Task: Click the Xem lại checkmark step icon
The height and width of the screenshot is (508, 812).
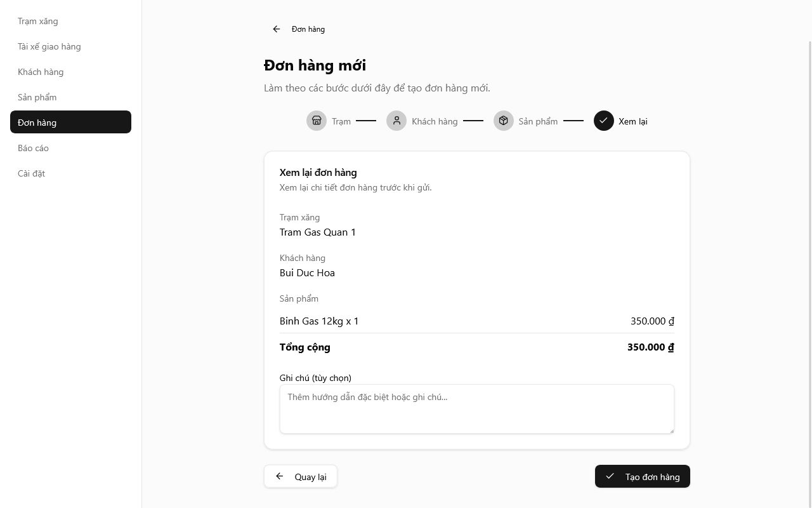Action: click(x=604, y=121)
